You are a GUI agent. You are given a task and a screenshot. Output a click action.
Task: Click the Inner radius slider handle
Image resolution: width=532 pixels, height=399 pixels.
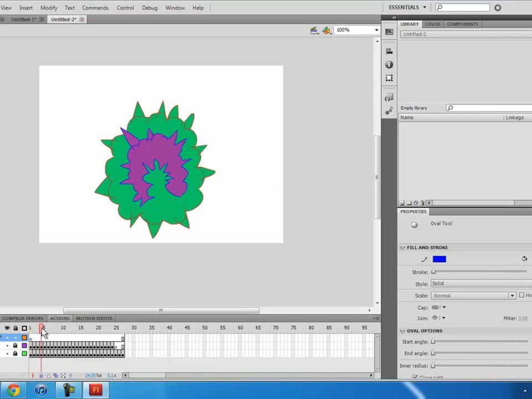(433, 366)
